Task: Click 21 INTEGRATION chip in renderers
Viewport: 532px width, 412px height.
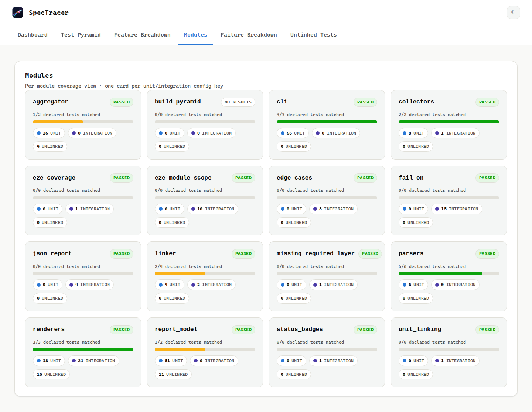Action: tap(93, 361)
